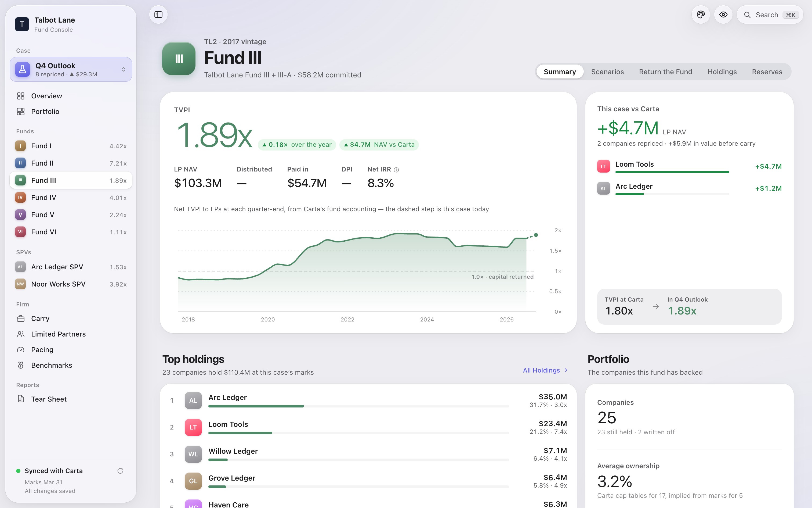Click the Willow Ledger holding name

coord(233,451)
